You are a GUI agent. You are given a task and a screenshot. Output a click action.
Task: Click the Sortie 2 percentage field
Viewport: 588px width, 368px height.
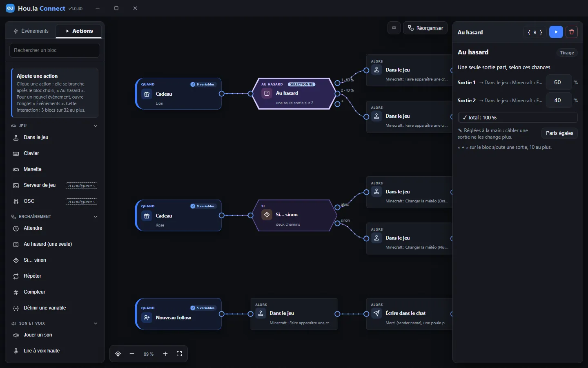(x=559, y=100)
